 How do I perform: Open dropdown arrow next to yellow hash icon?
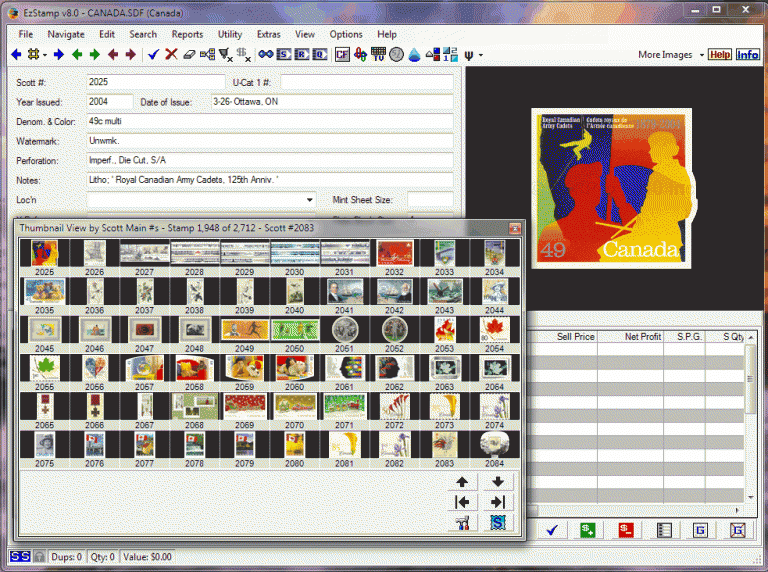pyautogui.click(x=45, y=55)
